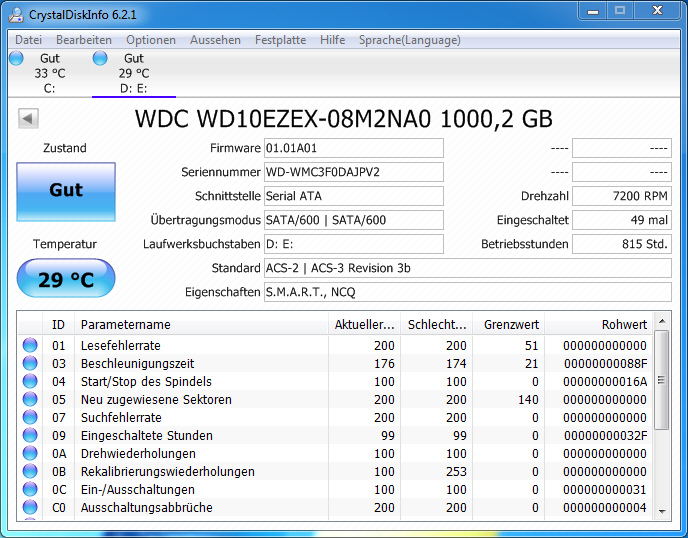
Task: Click the Drehzahl field 7200 RPM
Action: point(622,196)
